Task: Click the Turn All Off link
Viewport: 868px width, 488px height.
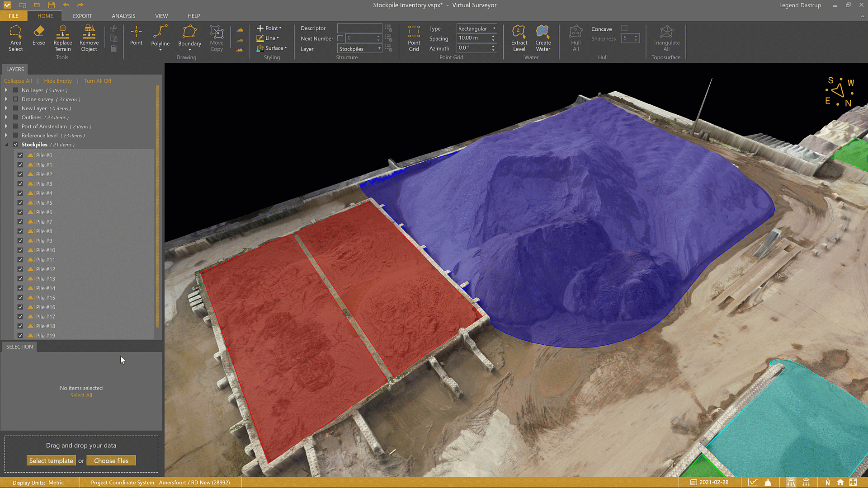Action: point(97,81)
